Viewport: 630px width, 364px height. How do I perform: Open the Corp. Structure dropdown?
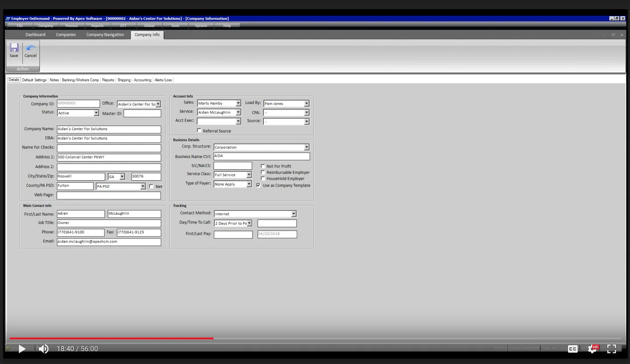pos(307,147)
